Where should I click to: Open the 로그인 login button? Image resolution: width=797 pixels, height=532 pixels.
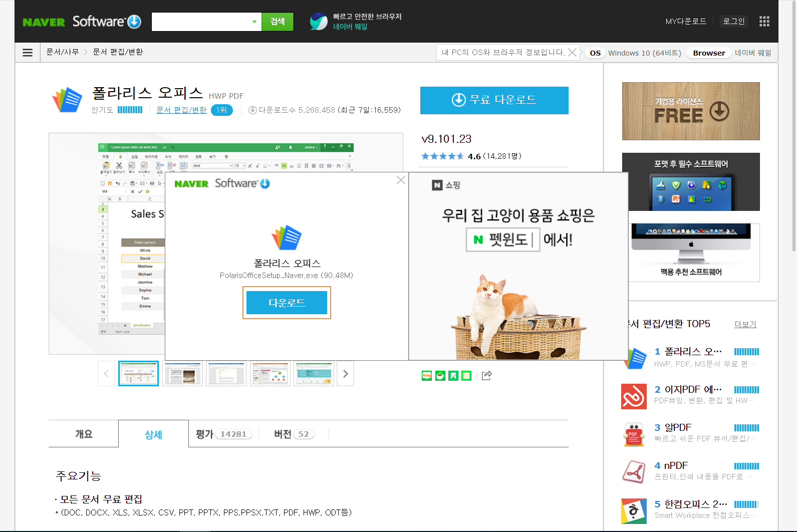point(734,21)
